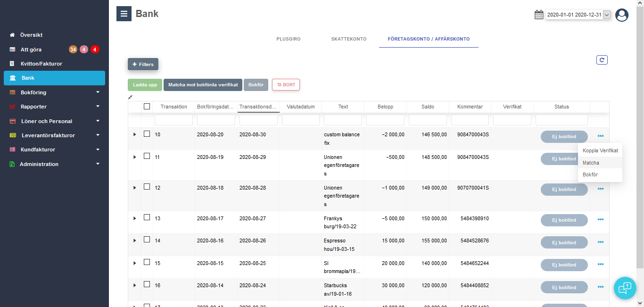Open the chat support bubble icon
This screenshot has height=307, width=644.
point(625,288)
